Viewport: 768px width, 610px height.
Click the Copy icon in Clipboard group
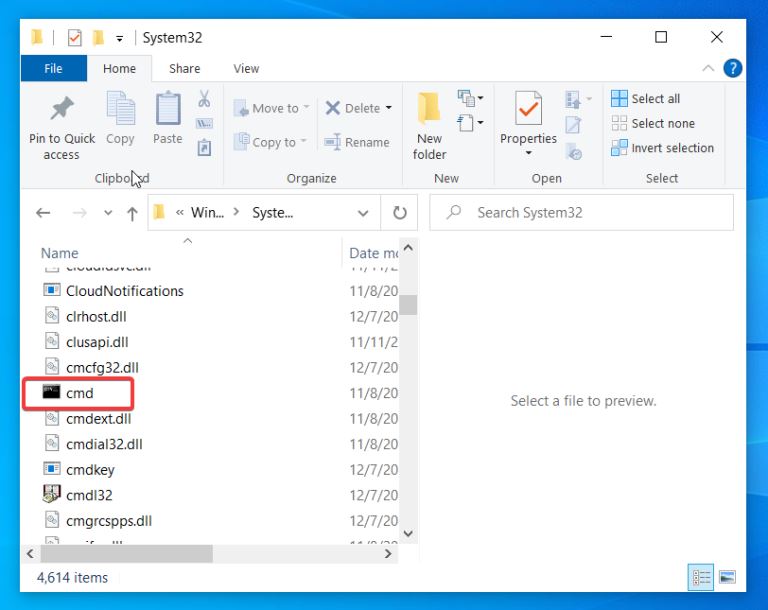pos(120,108)
